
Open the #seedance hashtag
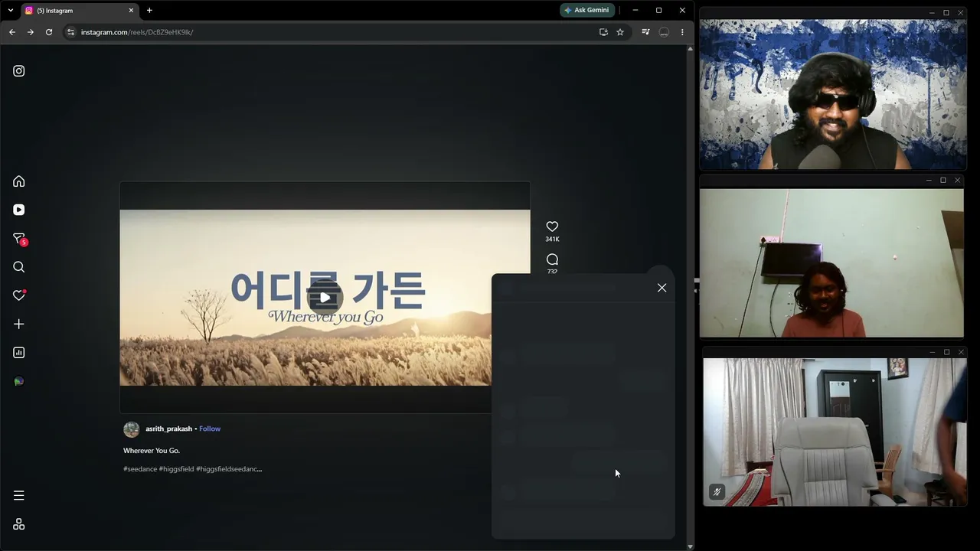coord(140,469)
